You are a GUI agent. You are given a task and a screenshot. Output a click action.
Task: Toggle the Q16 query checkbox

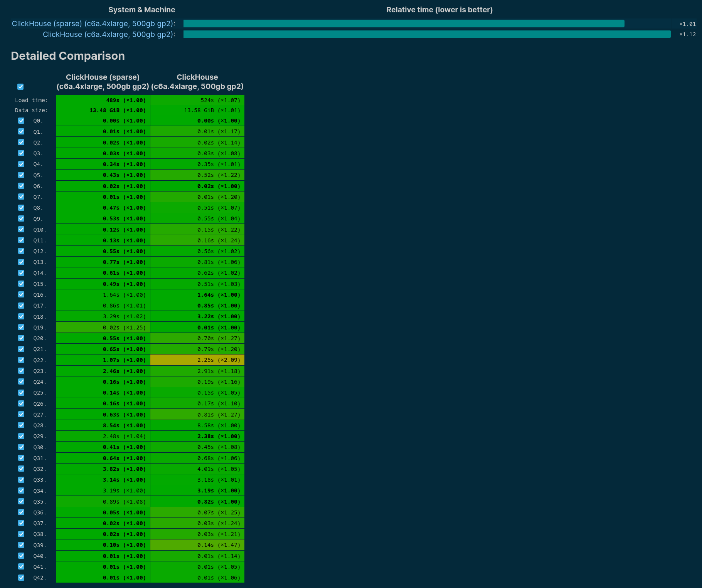(21, 294)
